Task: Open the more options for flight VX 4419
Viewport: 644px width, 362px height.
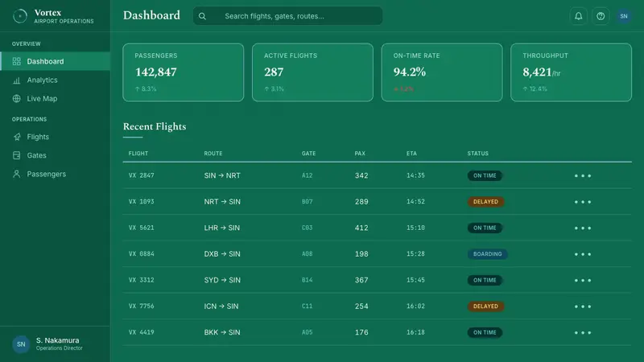Action: (582, 332)
